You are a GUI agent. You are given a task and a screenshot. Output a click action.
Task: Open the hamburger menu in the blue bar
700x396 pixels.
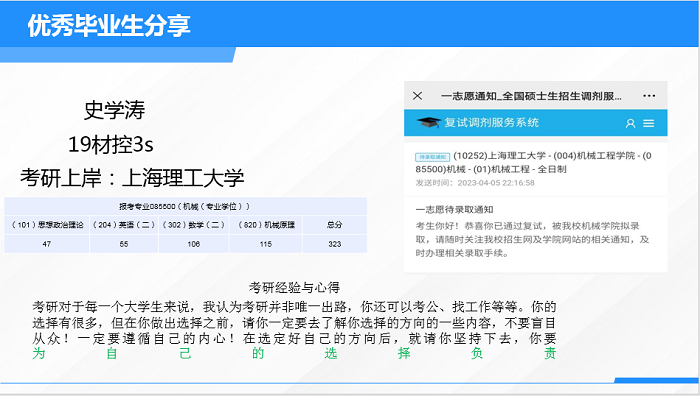tap(649, 123)
